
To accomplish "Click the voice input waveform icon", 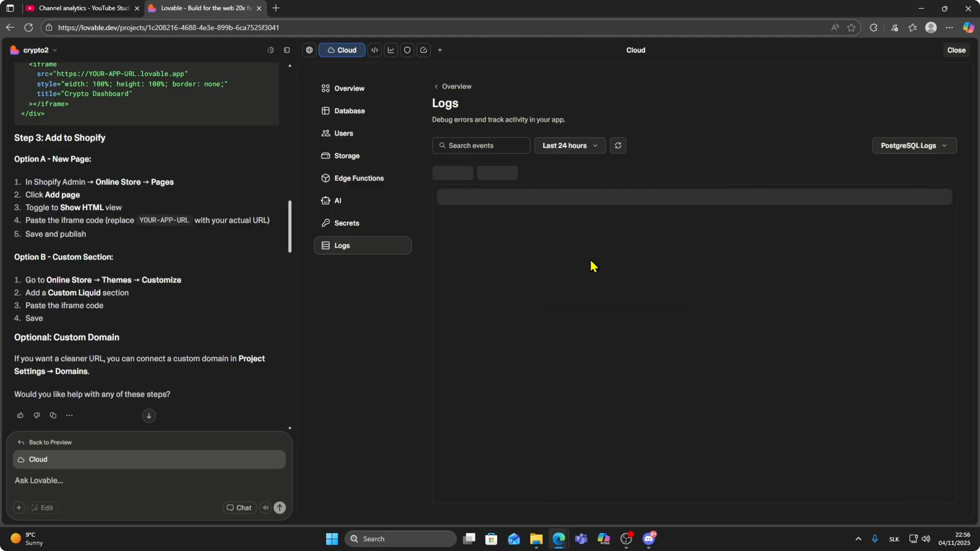I will click(266, 508).
